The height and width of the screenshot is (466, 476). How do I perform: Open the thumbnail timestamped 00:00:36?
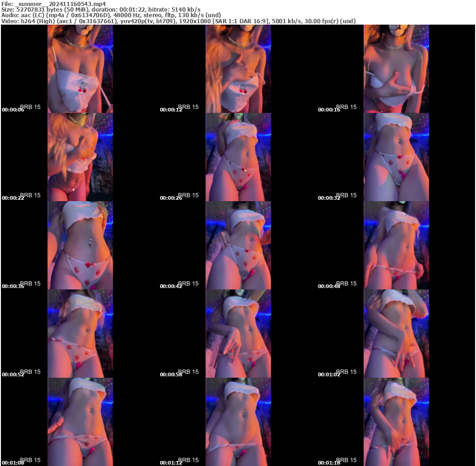(x=79, y=245)
